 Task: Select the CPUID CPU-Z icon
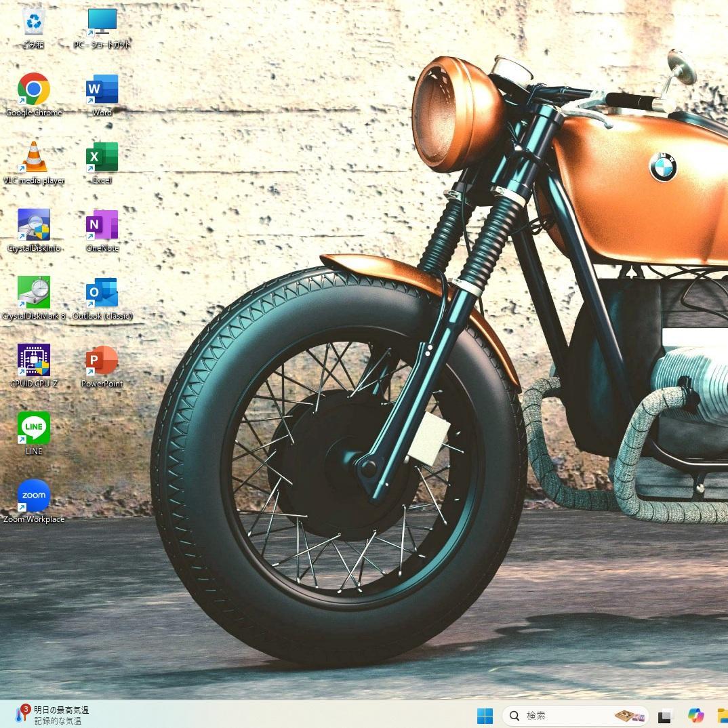pos(33,361)
